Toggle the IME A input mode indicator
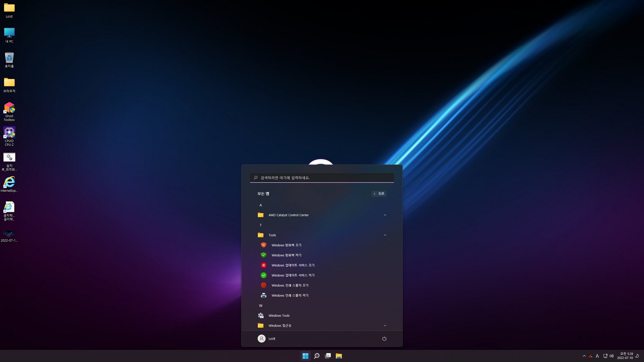Screen dimensions: 644x362 597,356
